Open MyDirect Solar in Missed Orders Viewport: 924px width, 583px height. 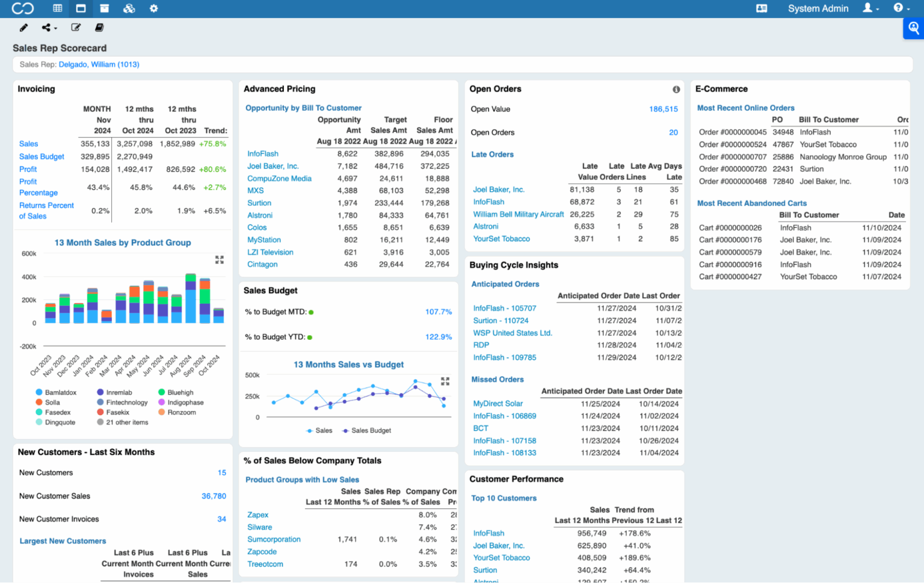click(497, 404)
